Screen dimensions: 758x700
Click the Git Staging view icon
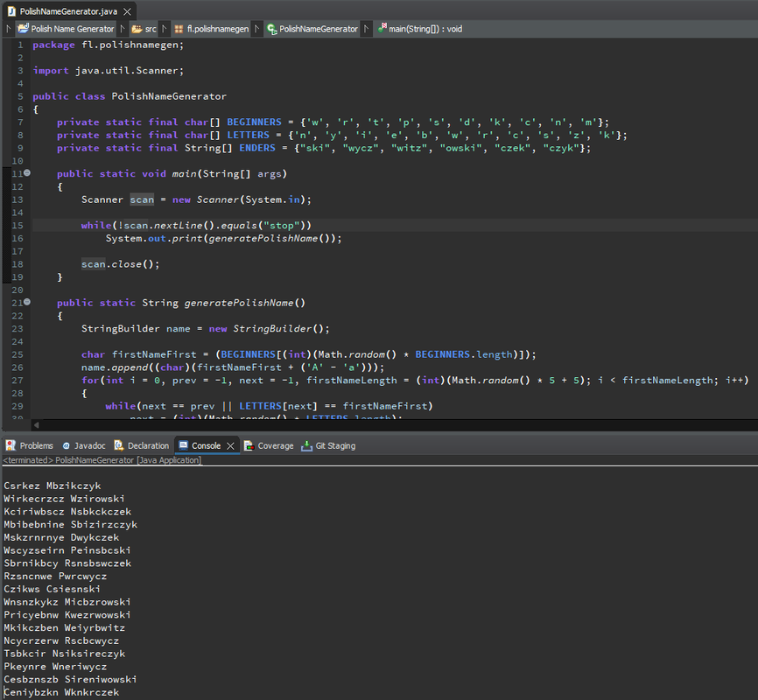[306, 445]
